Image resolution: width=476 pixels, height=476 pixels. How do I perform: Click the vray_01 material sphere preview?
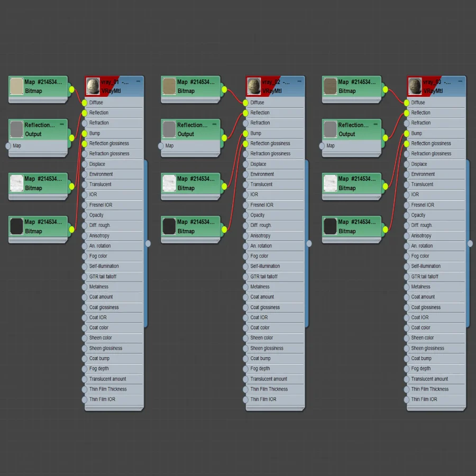click(x=93, y=86)
